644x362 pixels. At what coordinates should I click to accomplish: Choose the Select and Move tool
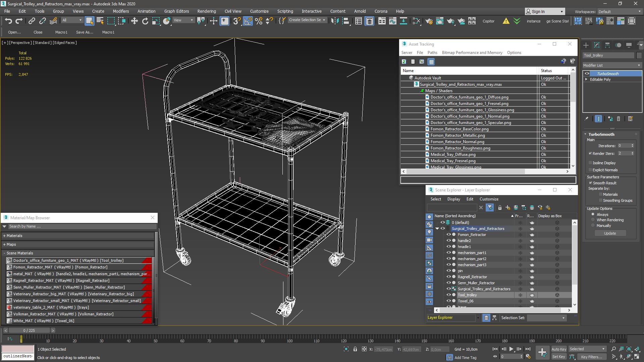[x=134, y=21]
